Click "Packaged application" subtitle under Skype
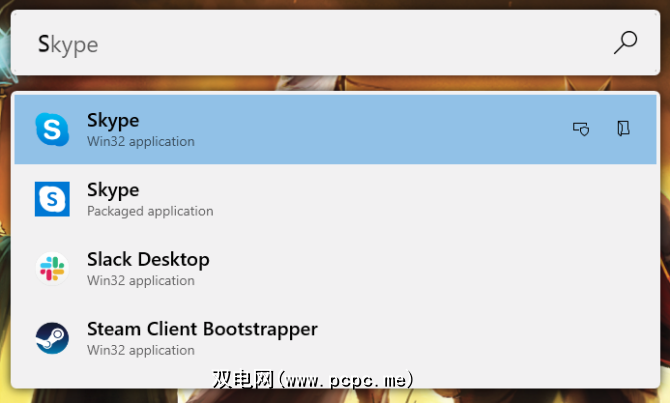Viewport: 670px width, 403px height. tap(150, 211)
